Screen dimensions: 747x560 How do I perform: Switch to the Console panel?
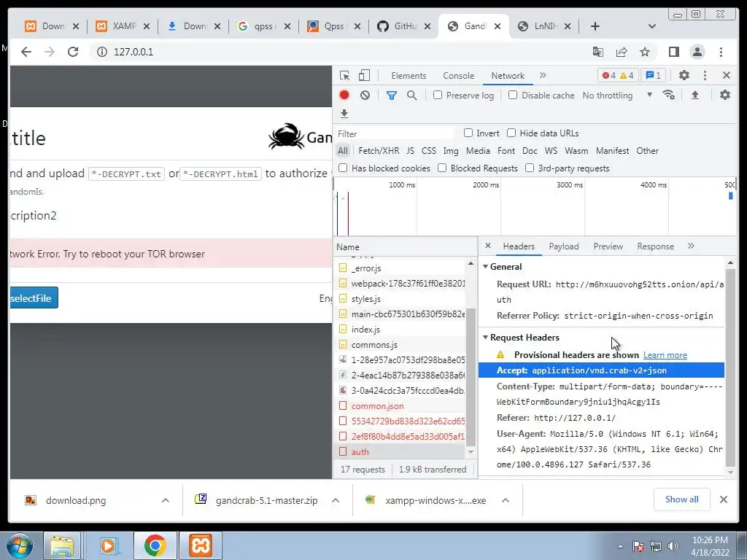[458, 75]
